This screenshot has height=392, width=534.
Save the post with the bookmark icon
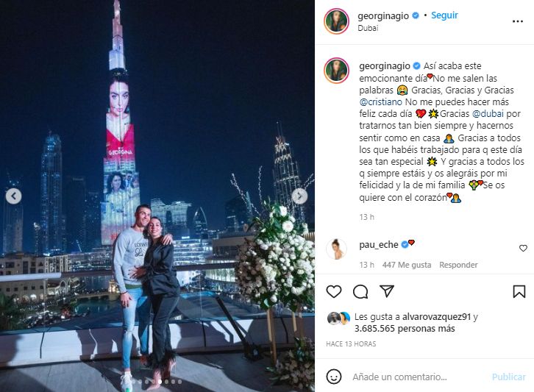[x=519, y=291]
